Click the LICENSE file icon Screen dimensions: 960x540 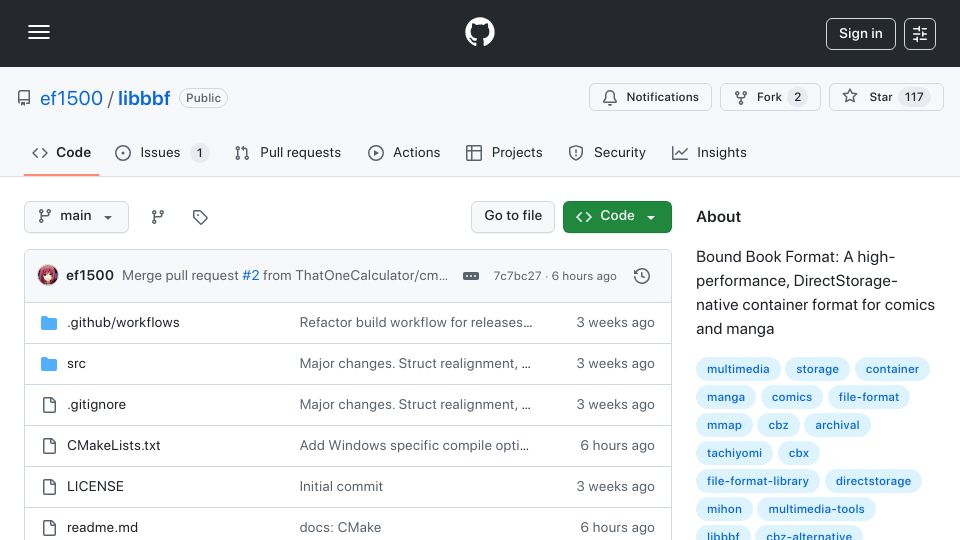(49, 487)
